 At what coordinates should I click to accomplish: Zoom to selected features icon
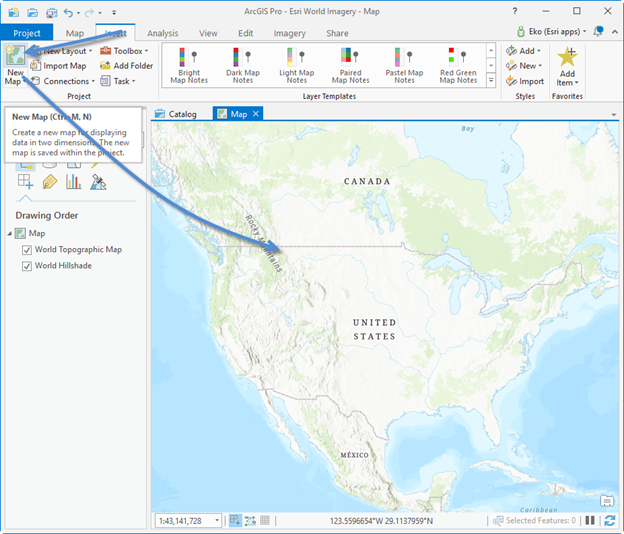coord(498,520)
